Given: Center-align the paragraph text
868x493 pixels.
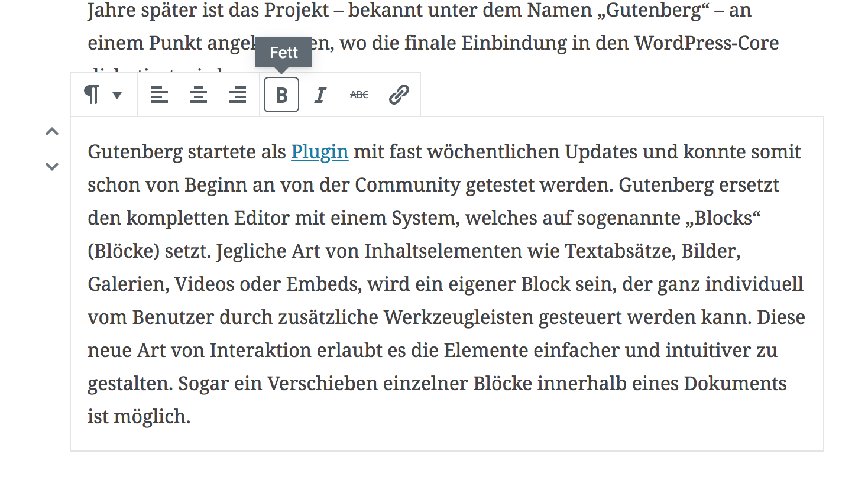Looking at the screenshot, I should point(199,95).
